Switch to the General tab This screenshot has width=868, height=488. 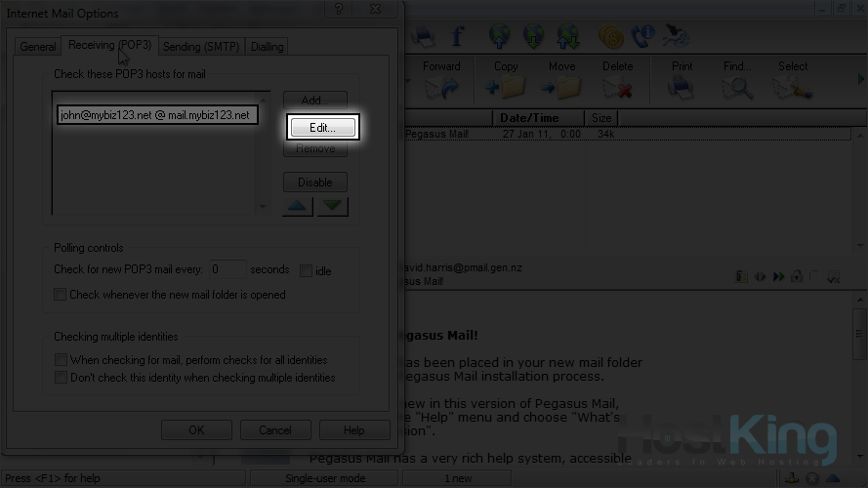tap(38, 47)
